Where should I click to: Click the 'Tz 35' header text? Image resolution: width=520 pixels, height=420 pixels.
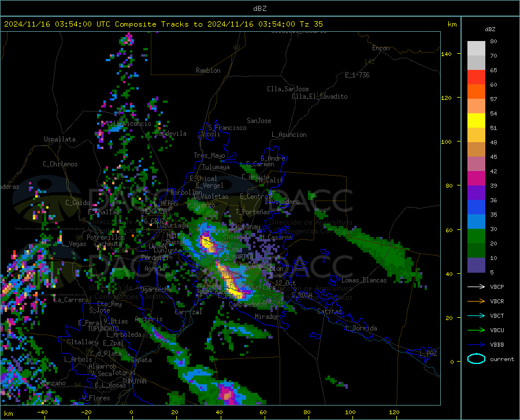(x=311, y=24)
